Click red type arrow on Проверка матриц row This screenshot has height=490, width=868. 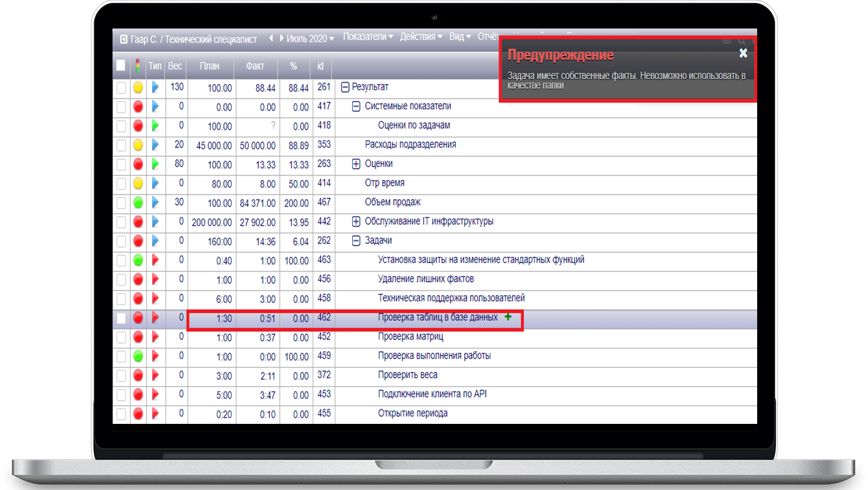pos(156,337)
